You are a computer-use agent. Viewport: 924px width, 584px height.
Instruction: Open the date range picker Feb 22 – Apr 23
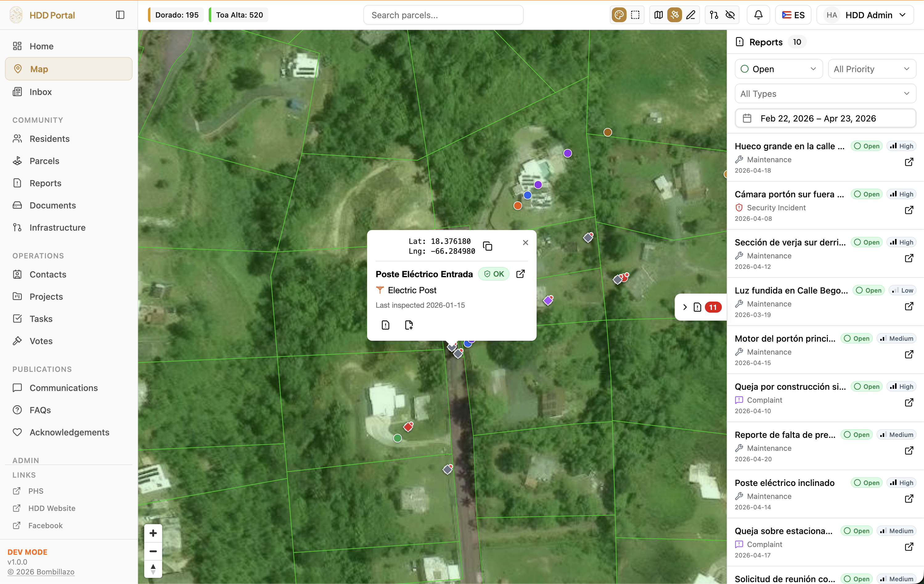point(825,118)
